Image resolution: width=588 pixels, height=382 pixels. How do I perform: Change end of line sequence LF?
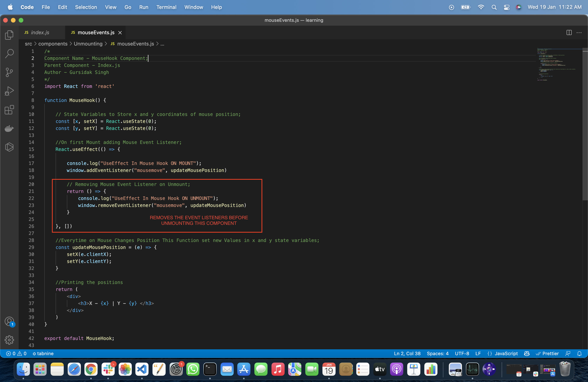click(478, 354)
